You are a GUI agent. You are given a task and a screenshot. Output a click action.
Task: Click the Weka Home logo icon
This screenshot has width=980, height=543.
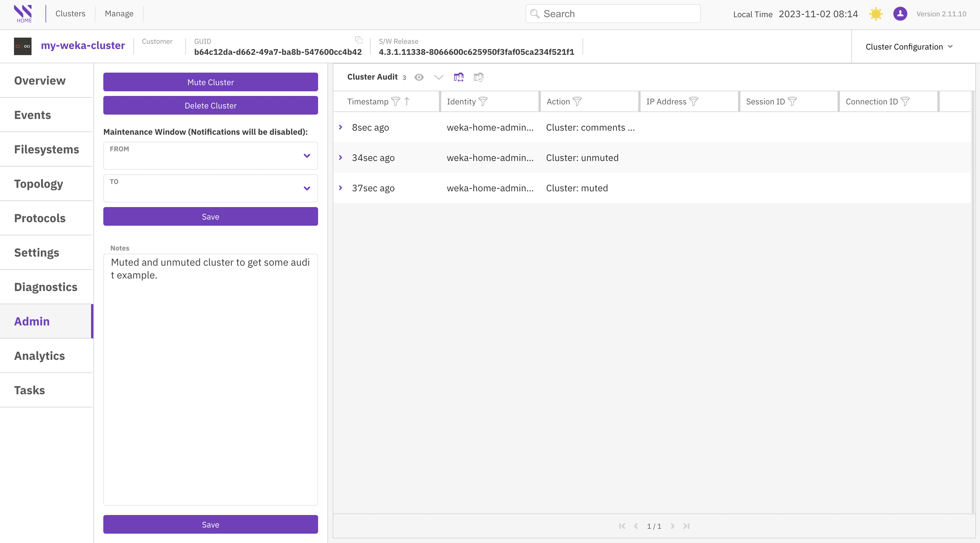point(23,14)
